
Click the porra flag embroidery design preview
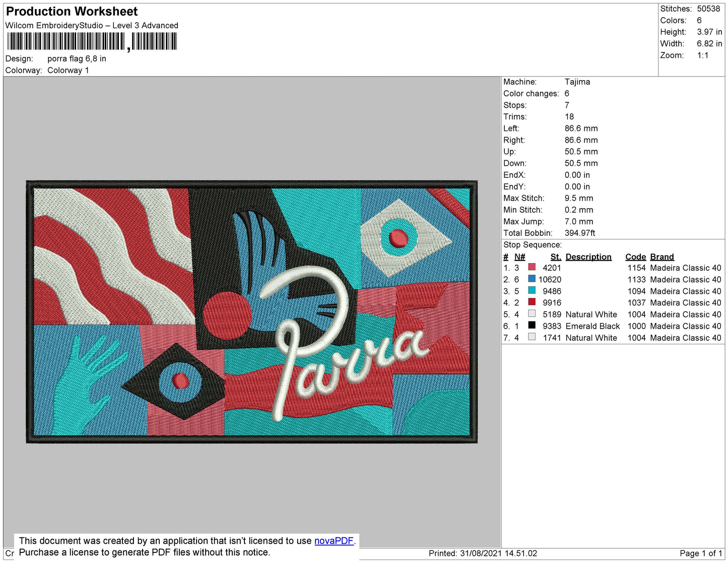pos(252,312)
